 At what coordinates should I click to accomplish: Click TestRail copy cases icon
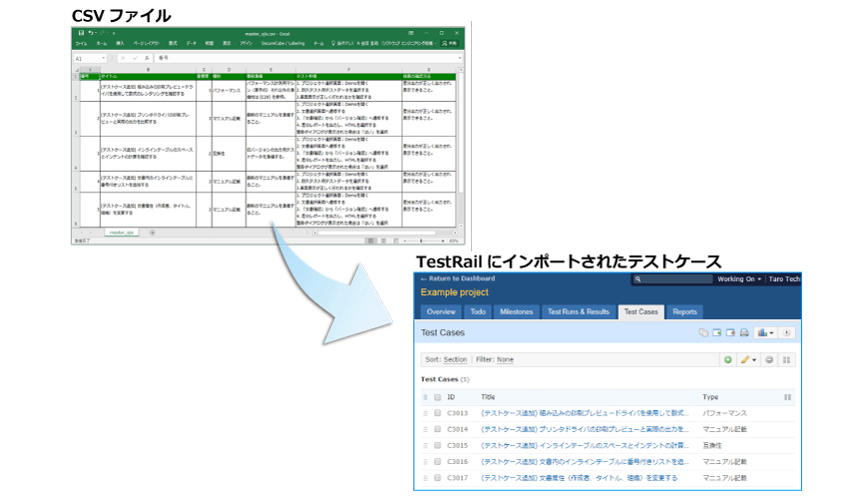(703, 333)
